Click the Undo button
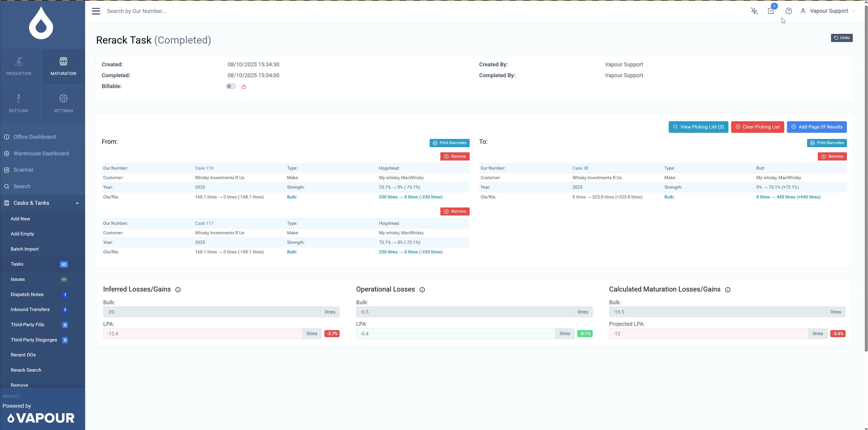Image resolution: width=868 pixels, height=430 pixels. tap(841, 38)
